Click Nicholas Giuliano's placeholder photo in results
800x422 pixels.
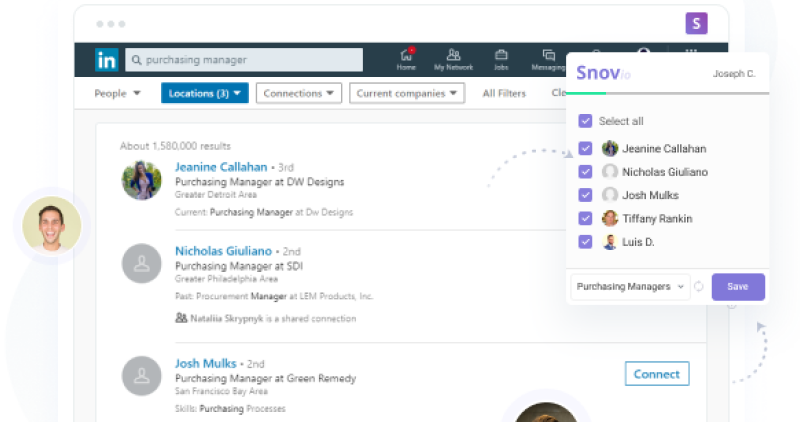pos(141,264)
